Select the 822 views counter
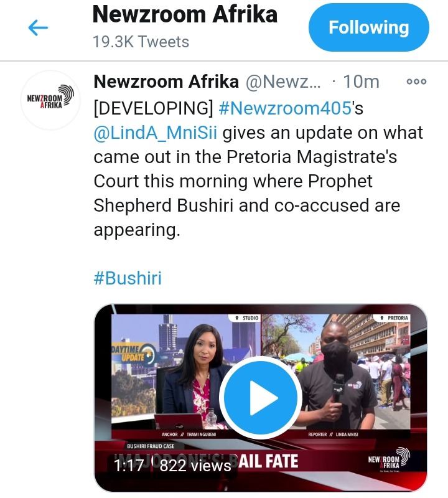The width and height of the screenshot is (448, 498). coord(195,466)
